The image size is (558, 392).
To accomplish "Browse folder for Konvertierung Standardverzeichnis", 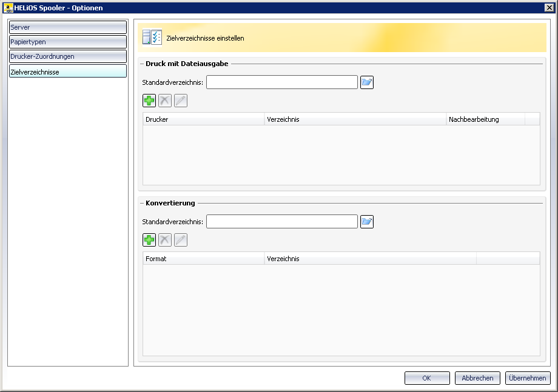I will (366, 221).
